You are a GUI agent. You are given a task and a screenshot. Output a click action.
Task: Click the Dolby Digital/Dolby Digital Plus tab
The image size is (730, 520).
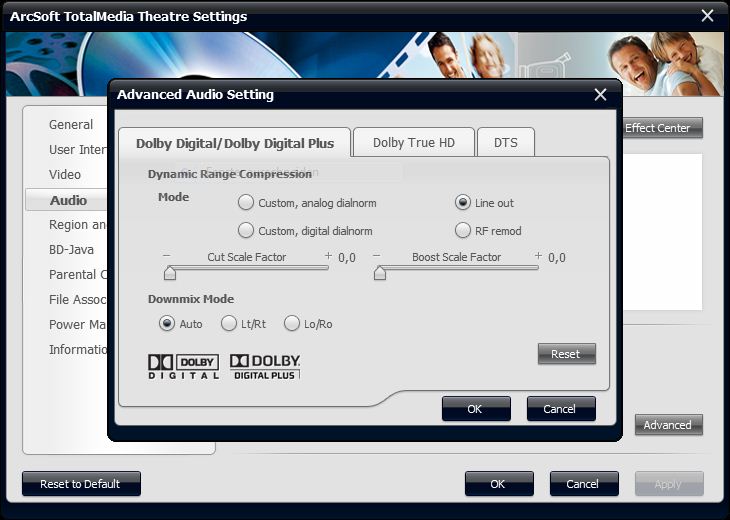coord(235,143)
